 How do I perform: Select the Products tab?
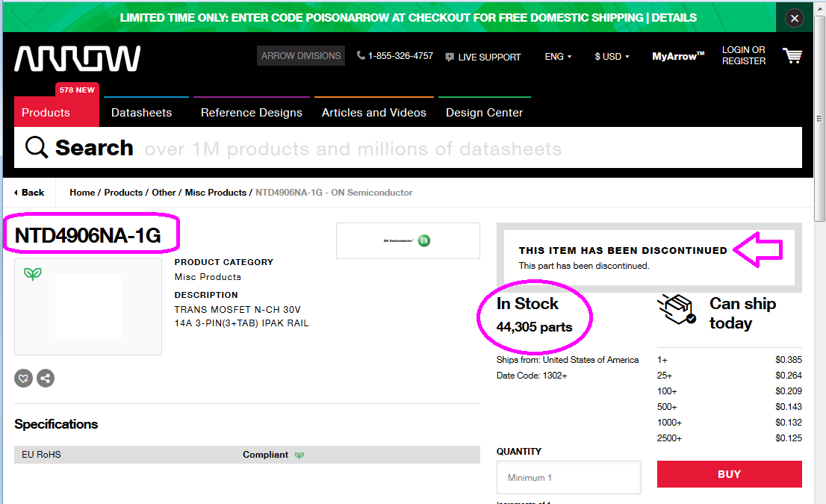[x=56, y=112]
